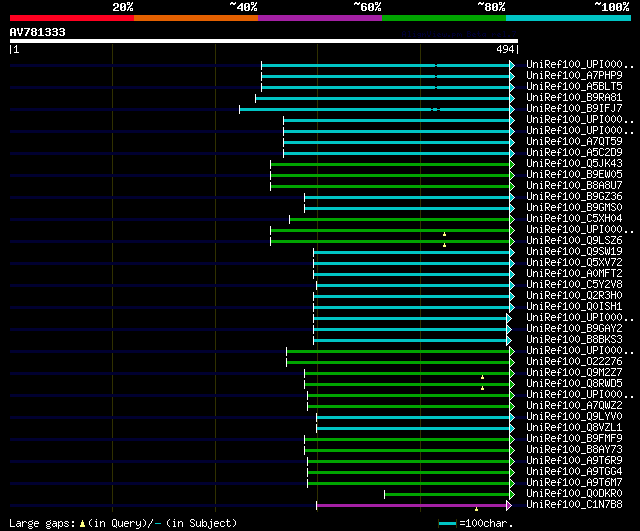Open hit UniRef100_A5C2D9

[x=574, y=153]
